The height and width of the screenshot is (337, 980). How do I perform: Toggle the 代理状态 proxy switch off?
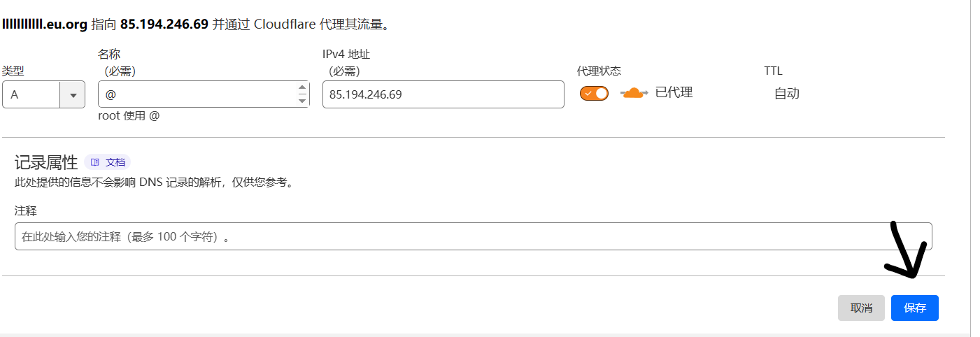pos(594,93)
